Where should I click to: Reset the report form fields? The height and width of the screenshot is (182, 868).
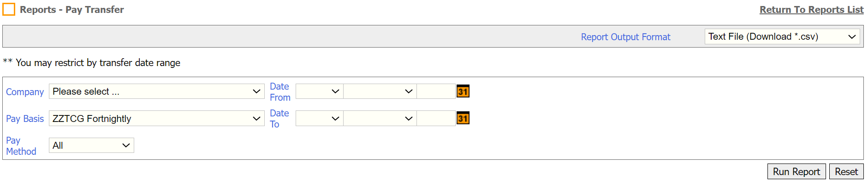846,171
